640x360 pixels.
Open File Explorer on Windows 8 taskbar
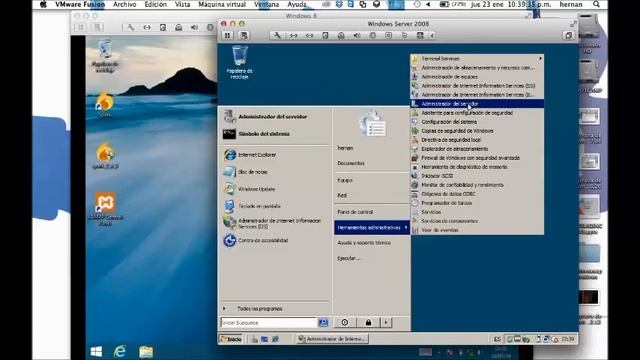tap(146, 351)
